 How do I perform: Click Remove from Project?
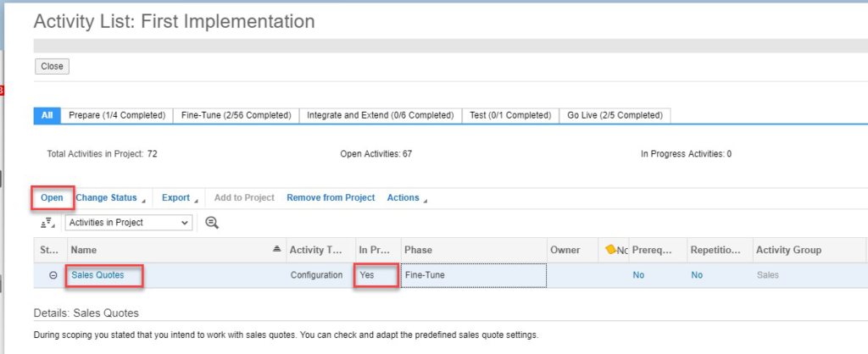coord(331,198)
